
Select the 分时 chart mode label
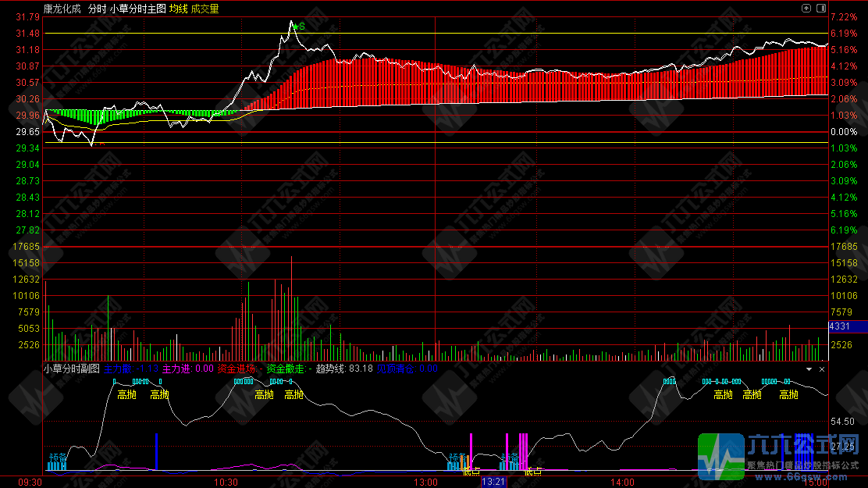click(97, 9)
